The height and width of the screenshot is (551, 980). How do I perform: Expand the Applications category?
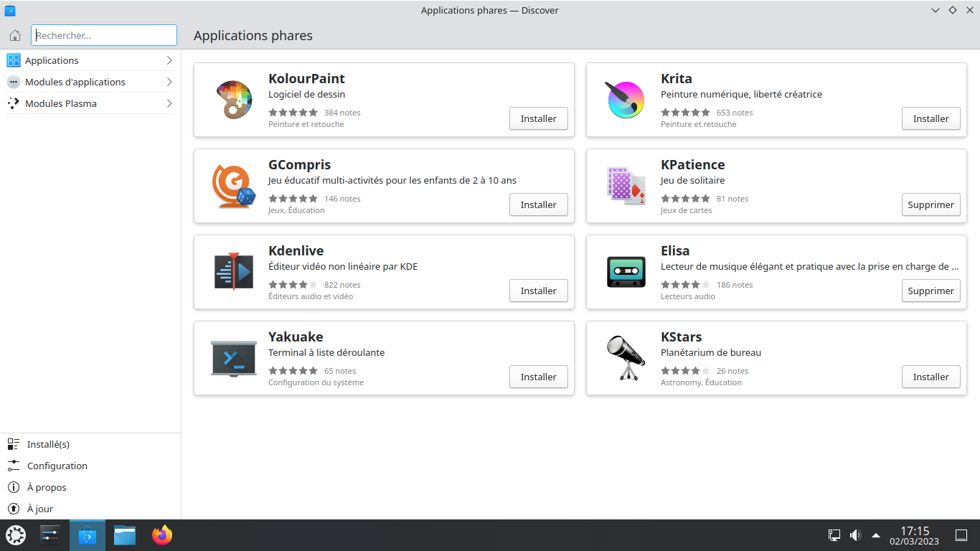tap(90, 60)
